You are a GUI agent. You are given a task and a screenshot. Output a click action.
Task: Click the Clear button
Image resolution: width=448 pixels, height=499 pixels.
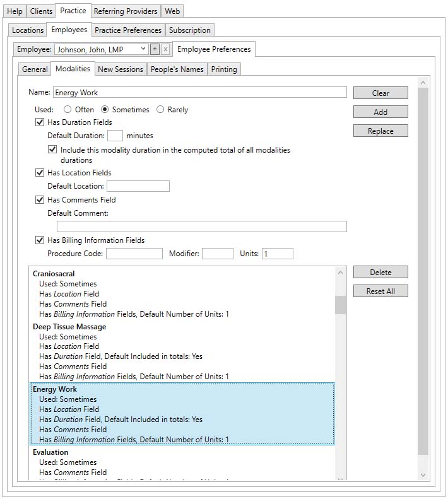(x=380, y=93)
